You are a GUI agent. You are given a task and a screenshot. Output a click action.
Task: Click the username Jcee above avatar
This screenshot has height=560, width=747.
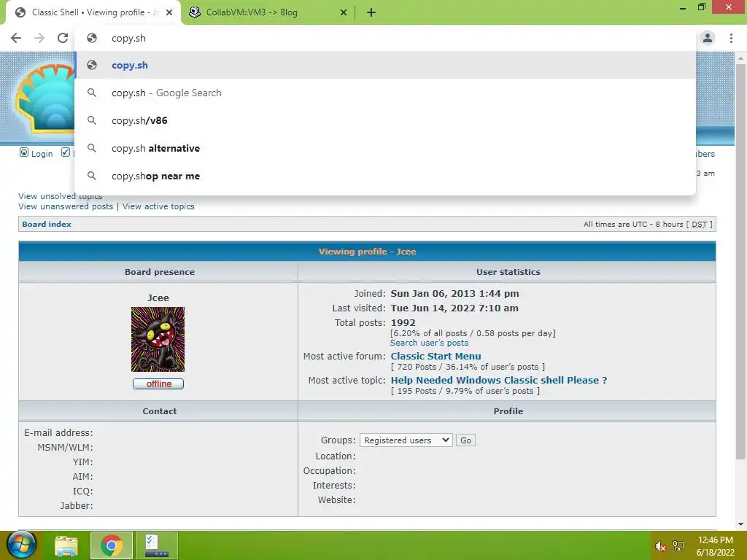coord(158,297)
